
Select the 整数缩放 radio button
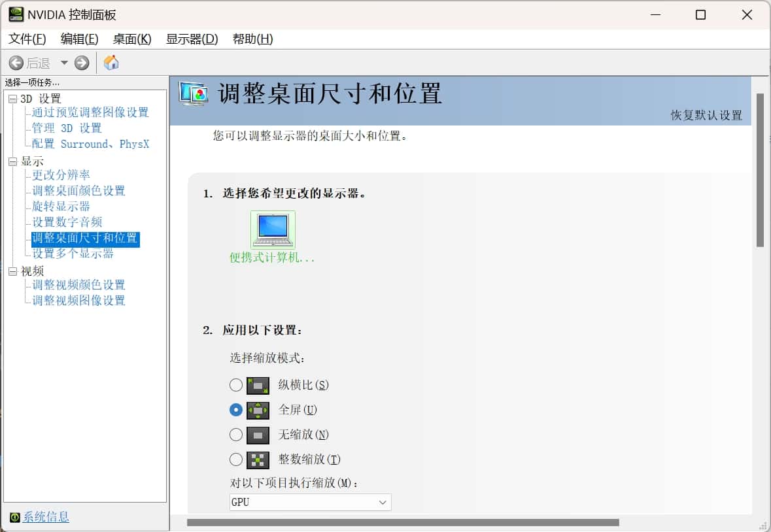[236, 459]
